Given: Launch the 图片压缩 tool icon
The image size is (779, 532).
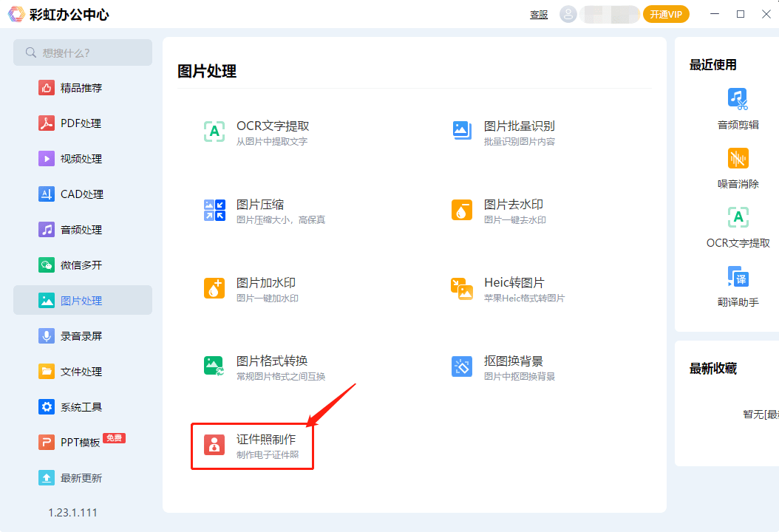Looking at the screenshot, I should tap(214, 210).
